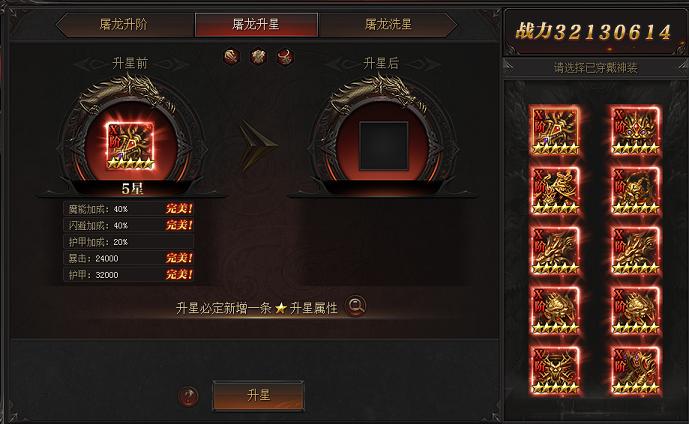Pick the second row right armor icon
The image size is (689, 424).
click(635, 191)
